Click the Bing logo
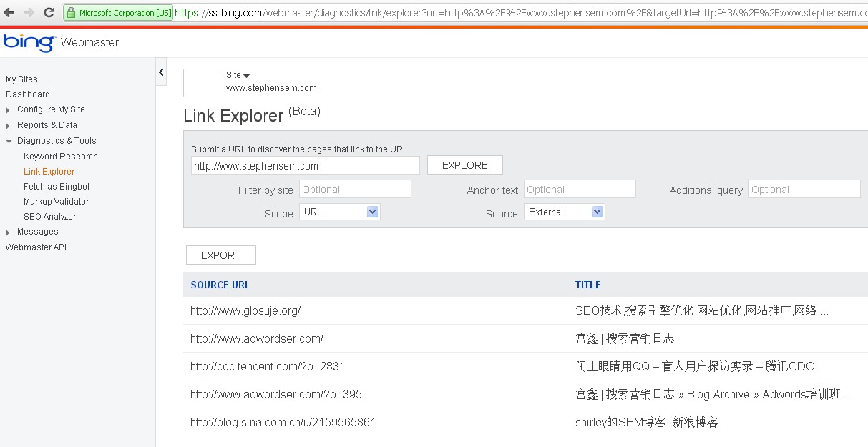868x447 pixels. pyautogui.click(x=29, y=43)
